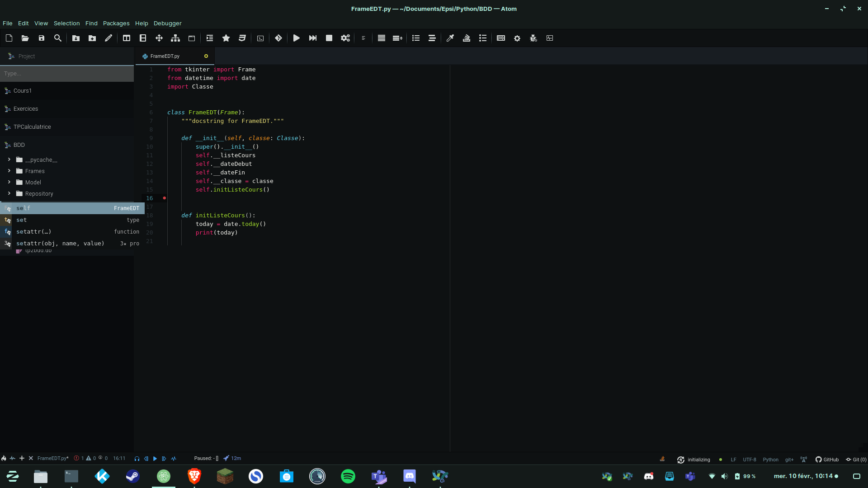
Task: Toggle the Git (0) panel
Action: (x=856, y=459)
